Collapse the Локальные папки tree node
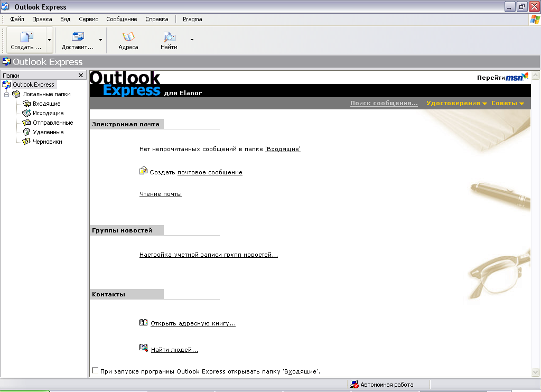 (x=6, y=95)
